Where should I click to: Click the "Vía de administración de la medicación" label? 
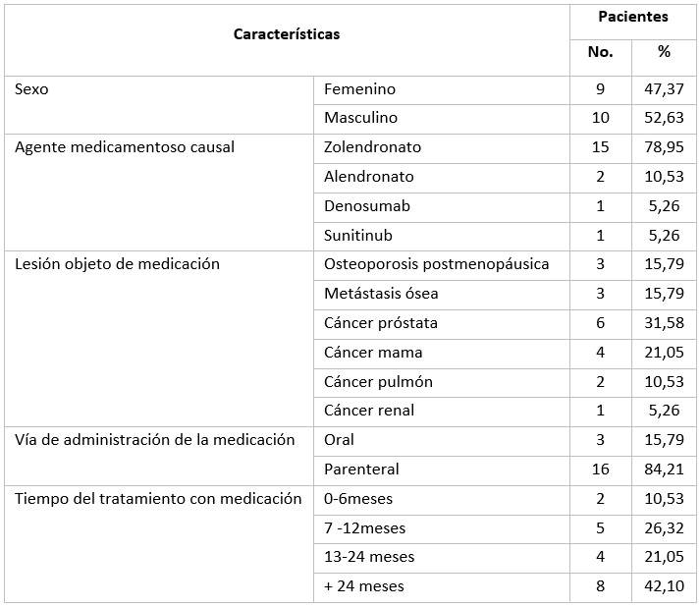(154, 440)
